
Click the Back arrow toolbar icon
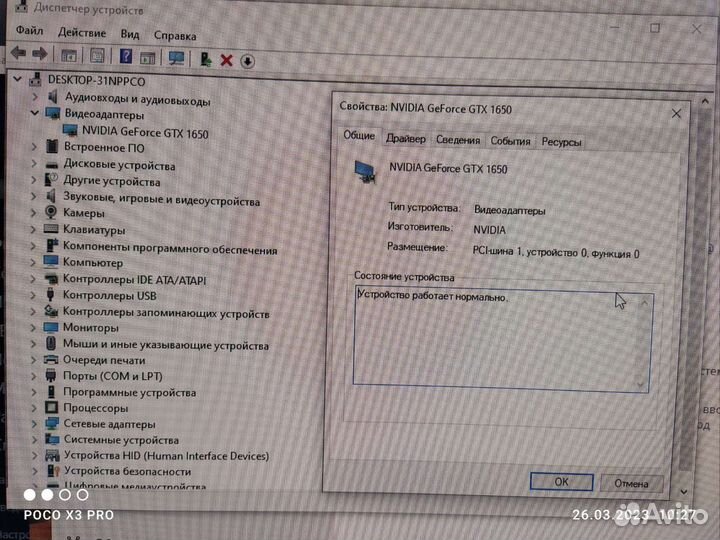[x=18, y=53]
